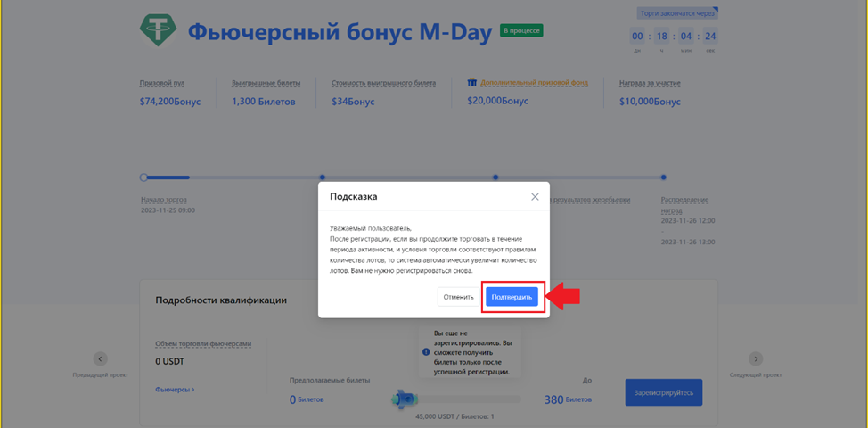Click the 1,300 Билетов value
This screenshot has height=428, width=868.
coord(264,102)
